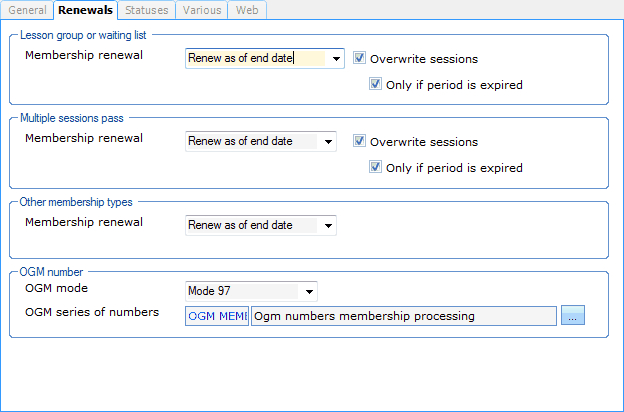Open the OGM mode dropdown

click(309, 292)
